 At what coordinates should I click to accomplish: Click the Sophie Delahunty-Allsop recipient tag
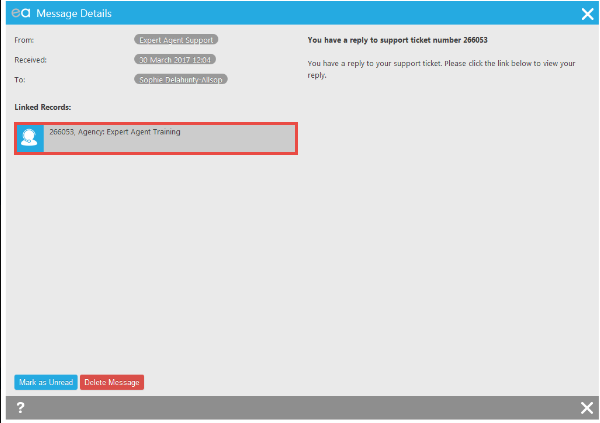[x=181, y=80]
